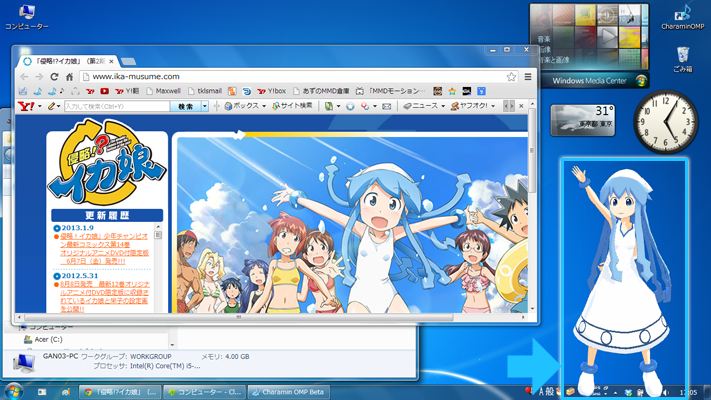Switch to コンピューター taskbar button

205,392
